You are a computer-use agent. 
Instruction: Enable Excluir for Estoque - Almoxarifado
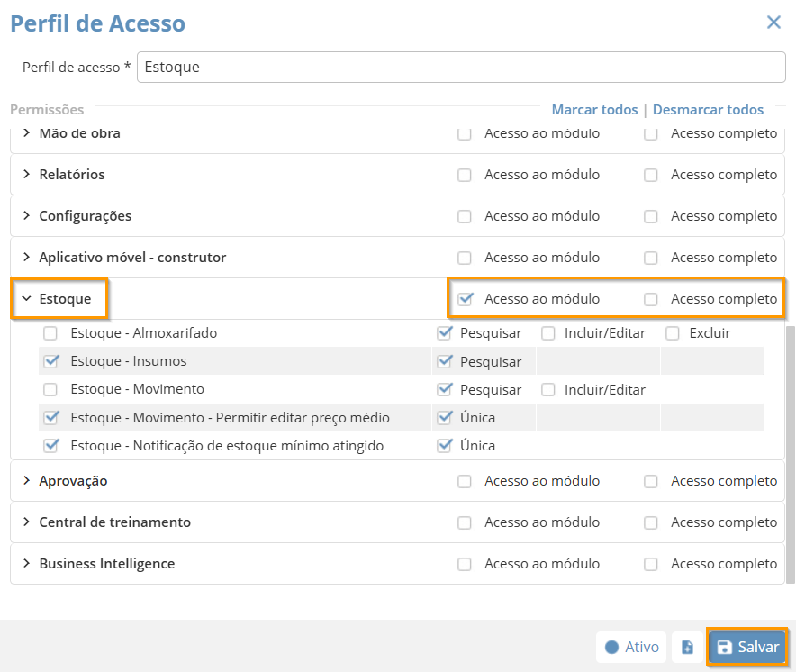click(x=673, y=333)
